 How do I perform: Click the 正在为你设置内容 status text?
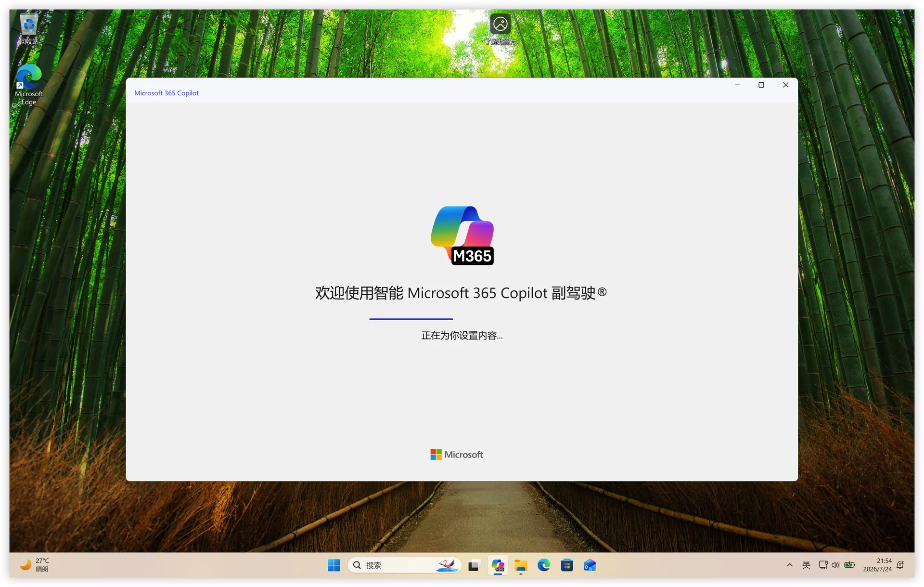tap(462, 336)
